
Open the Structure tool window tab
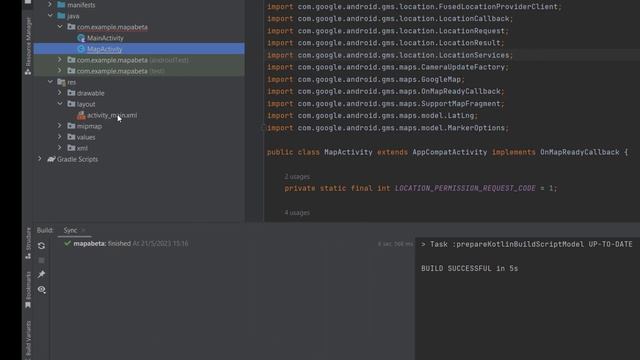pos(28,243)
